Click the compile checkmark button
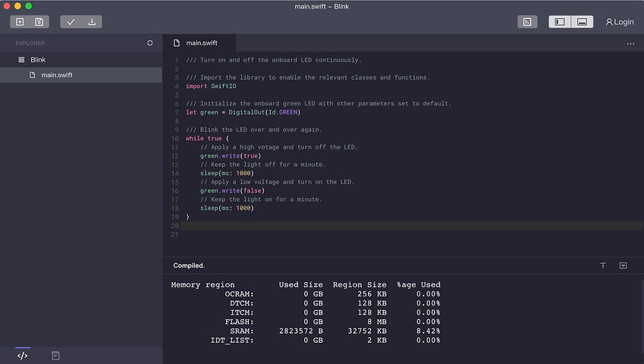 71,22
